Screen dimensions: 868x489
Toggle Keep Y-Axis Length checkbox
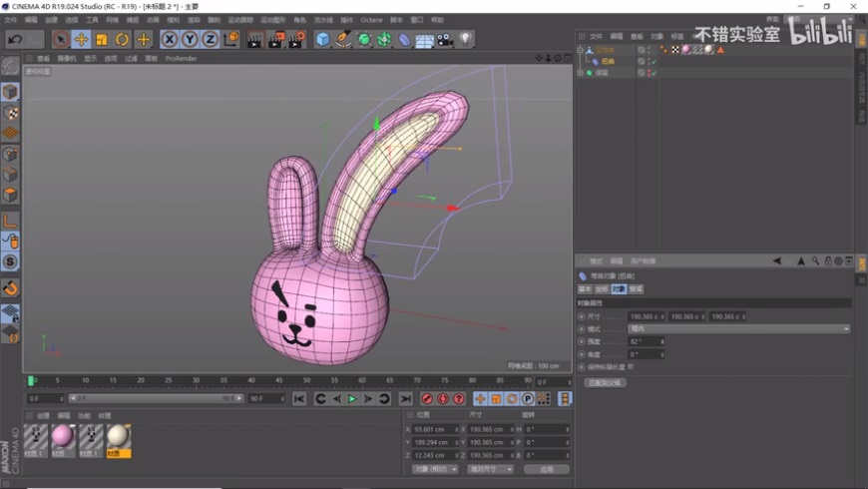[x=632, y=366]
